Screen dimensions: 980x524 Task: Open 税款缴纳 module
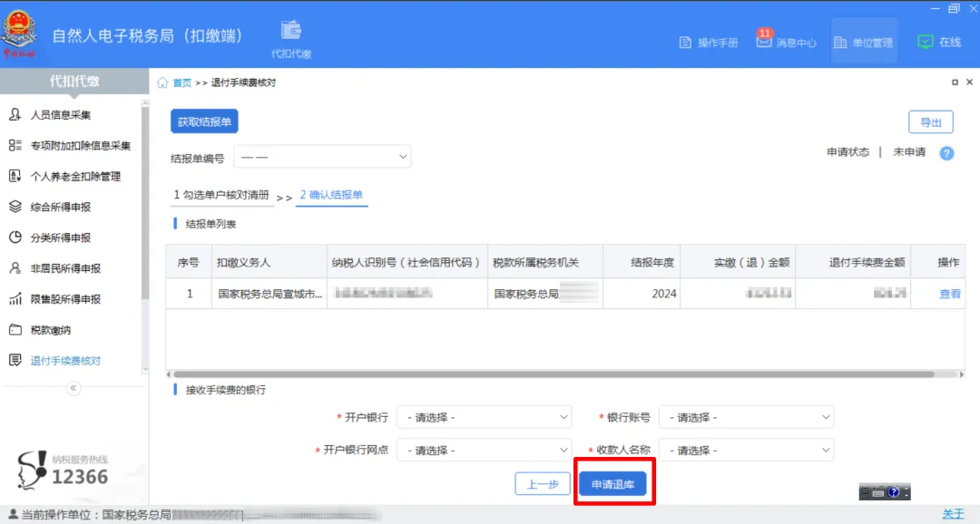(54, 329)
